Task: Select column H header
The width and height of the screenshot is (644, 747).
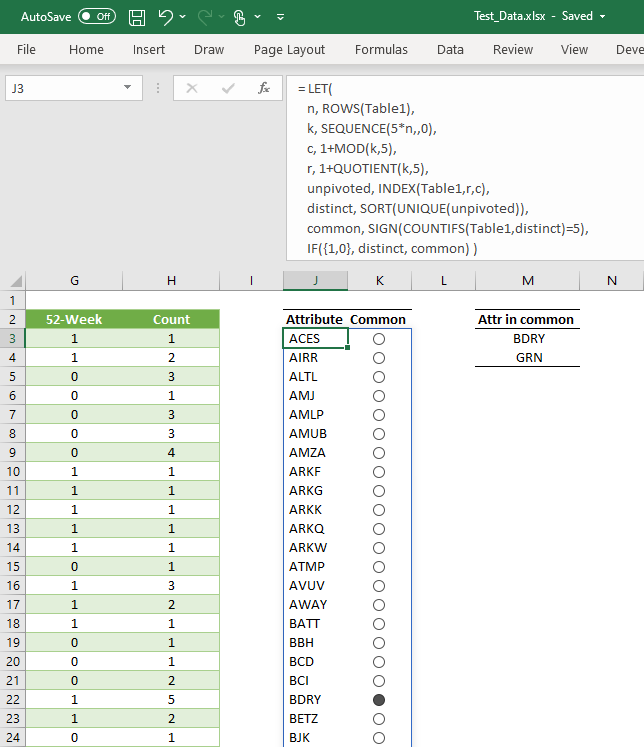Action: (171, 281)
